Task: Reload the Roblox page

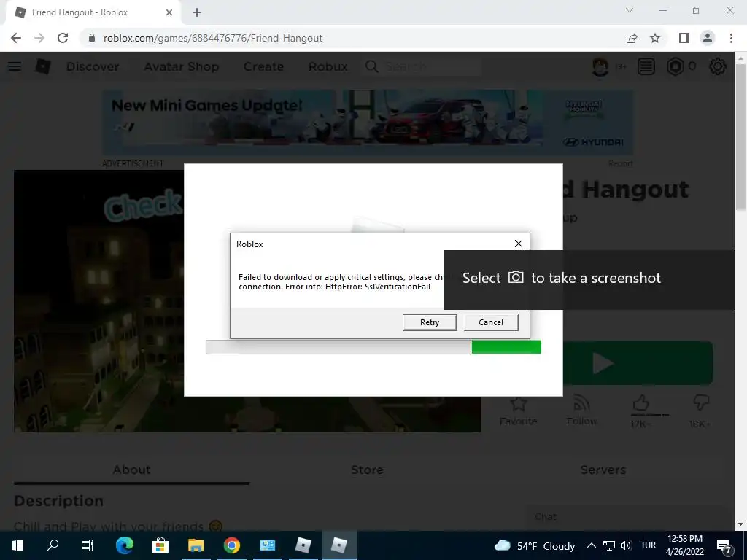Action: pos(63,38)
